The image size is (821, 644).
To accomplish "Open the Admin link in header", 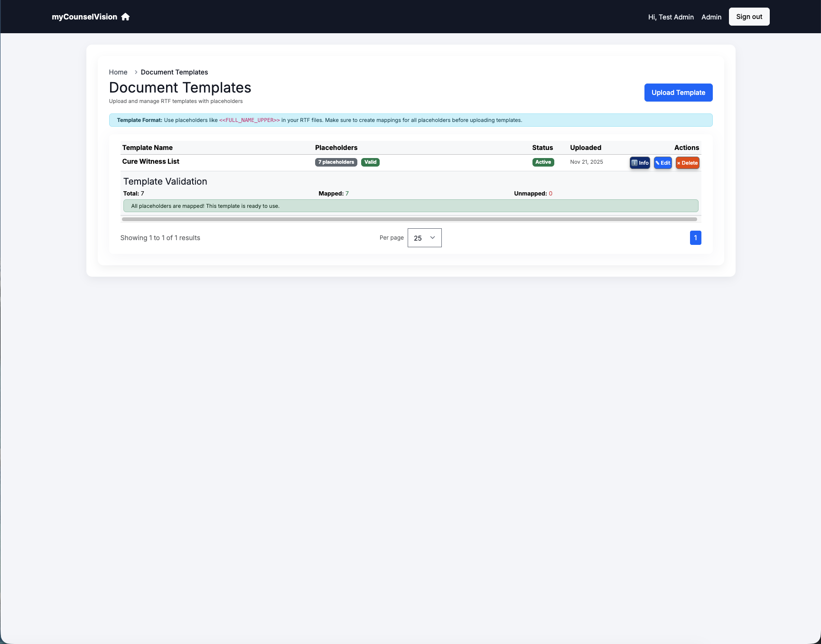I will 711,17.
